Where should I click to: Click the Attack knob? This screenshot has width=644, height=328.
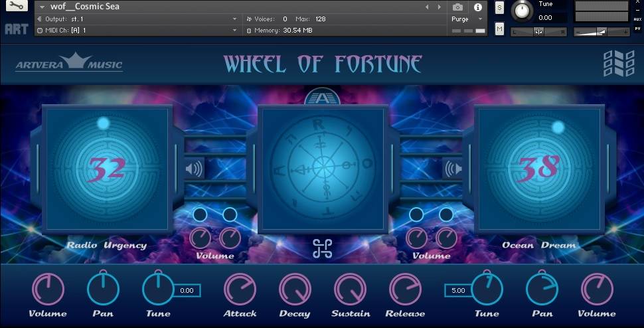click(x=240, y=289)
